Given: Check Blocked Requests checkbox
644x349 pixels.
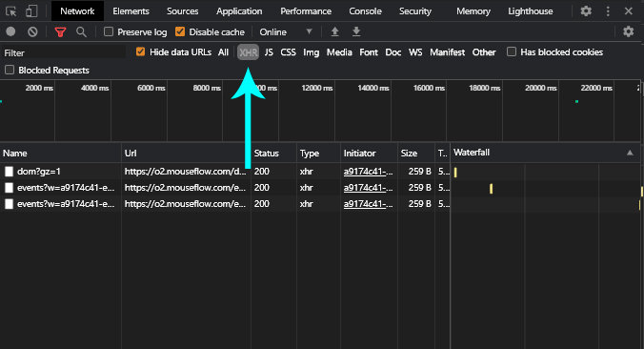Looking at the screenshot, I should point(10,70).
